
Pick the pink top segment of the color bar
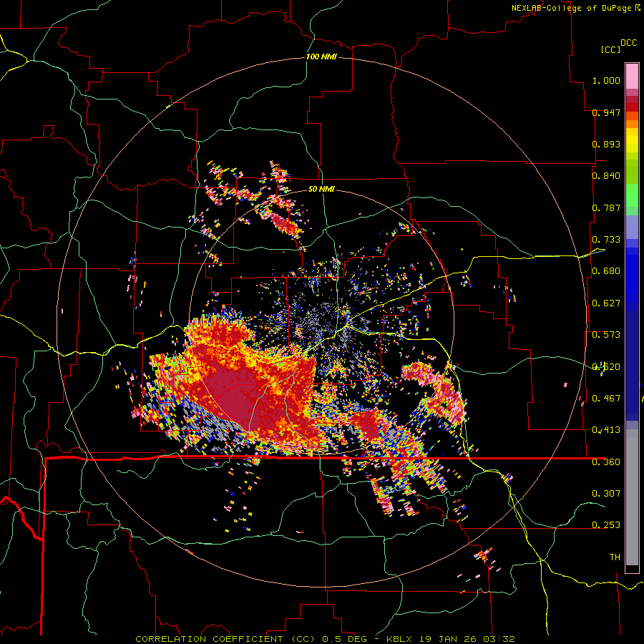pyautogui.click(x=632, y=77)
